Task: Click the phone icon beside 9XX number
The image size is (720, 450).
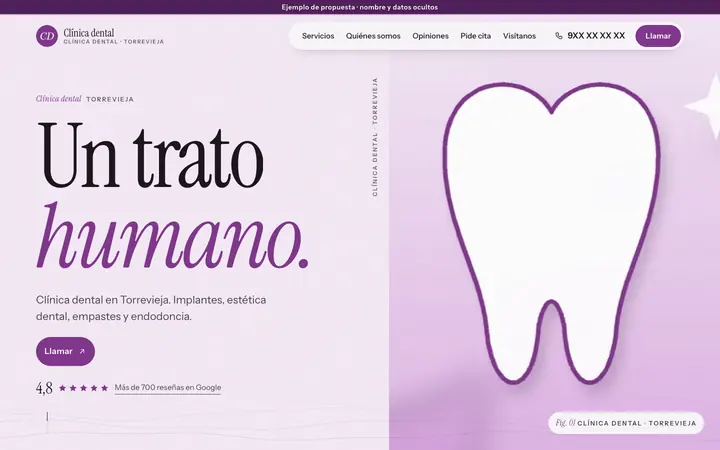Action: click(x=559, y=36)
